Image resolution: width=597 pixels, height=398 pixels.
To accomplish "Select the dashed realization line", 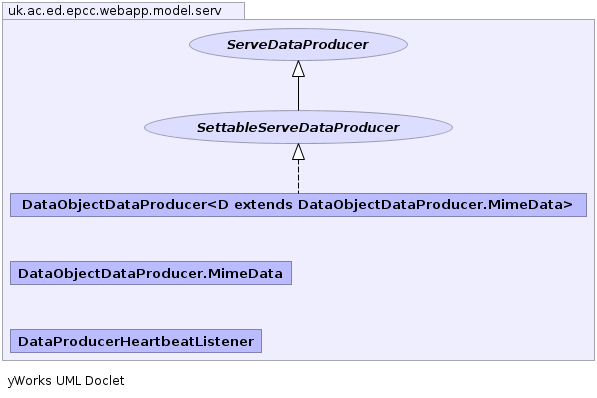I will [x=298, y=177].
